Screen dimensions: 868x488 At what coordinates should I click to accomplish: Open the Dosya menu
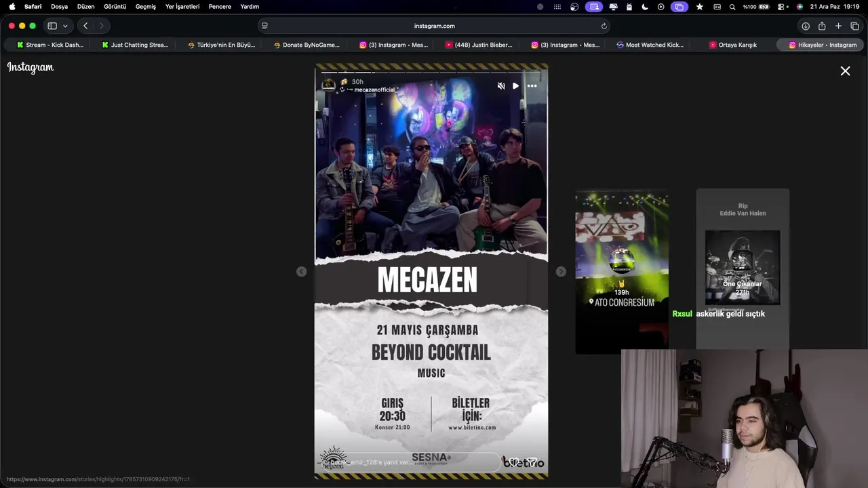60,7
